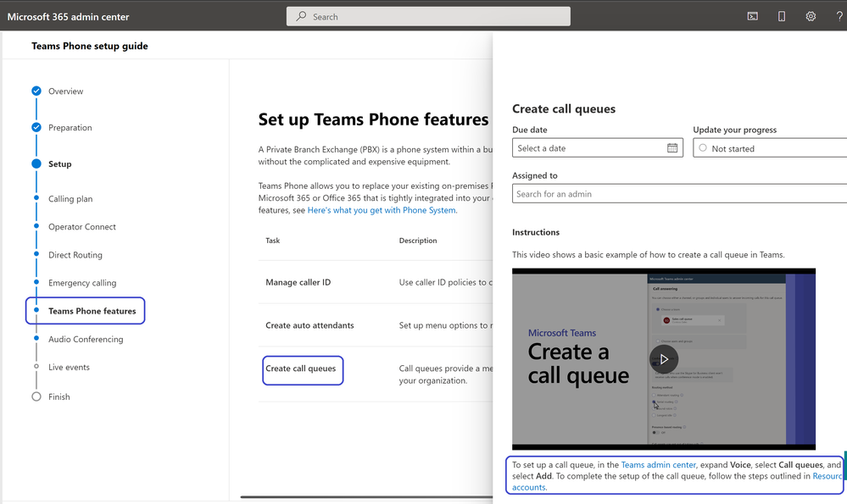Open the Emergency calling substep
847x504 pixels.
[82, 283]
